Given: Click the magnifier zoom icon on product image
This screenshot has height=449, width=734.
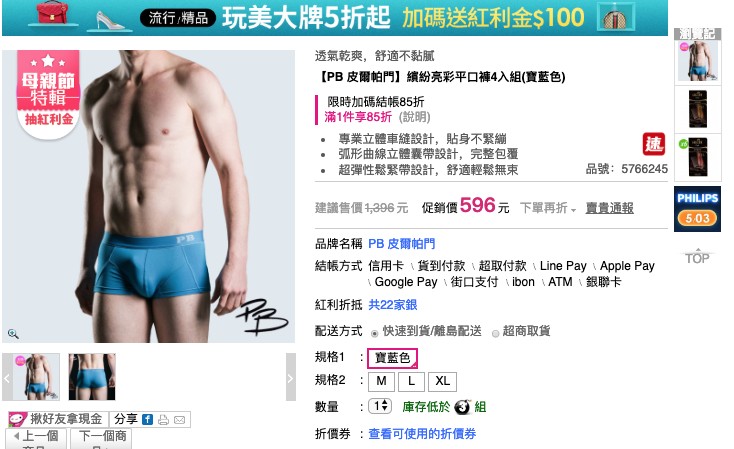Looking at the screenshot, I should [x=13, y=333].
